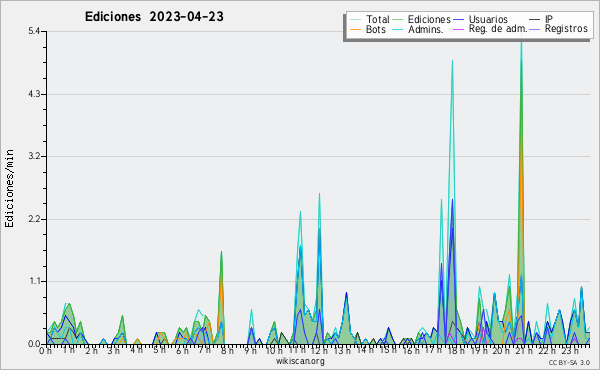Click the "0.0" y-axis value
Screen dimensions: 600x370
pos(34,344)
